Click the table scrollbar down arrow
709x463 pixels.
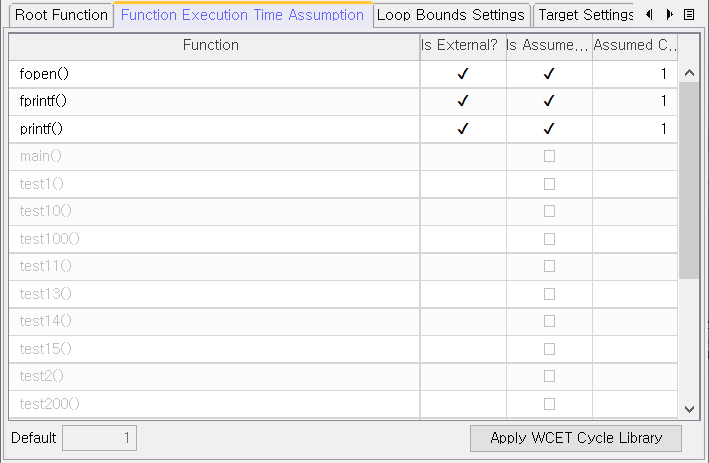[x=689, y=409]
